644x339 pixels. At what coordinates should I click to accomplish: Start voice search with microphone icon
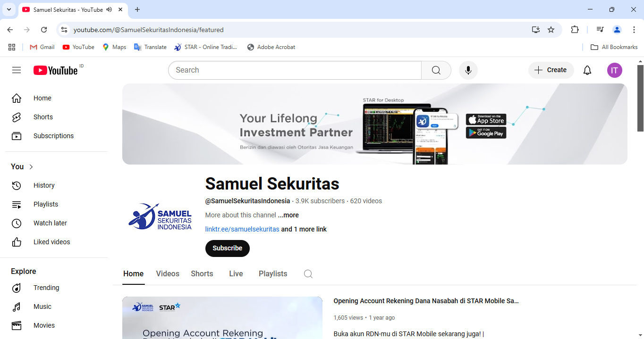468,70
